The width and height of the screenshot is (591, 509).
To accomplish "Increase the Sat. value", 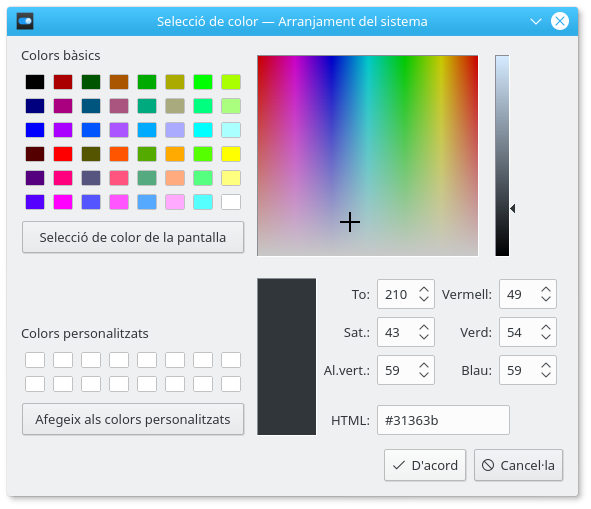I will coord(424,328).
